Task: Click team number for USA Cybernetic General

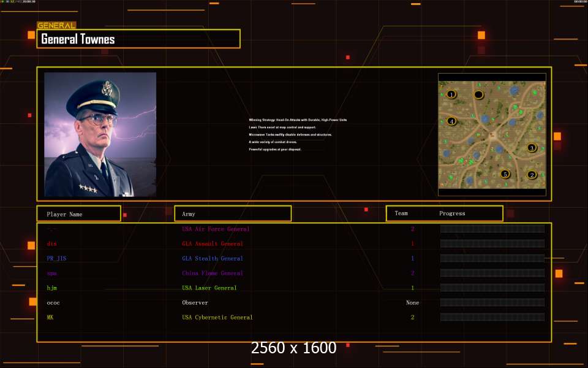Action: pyautogui.click(x=412, y=317)
